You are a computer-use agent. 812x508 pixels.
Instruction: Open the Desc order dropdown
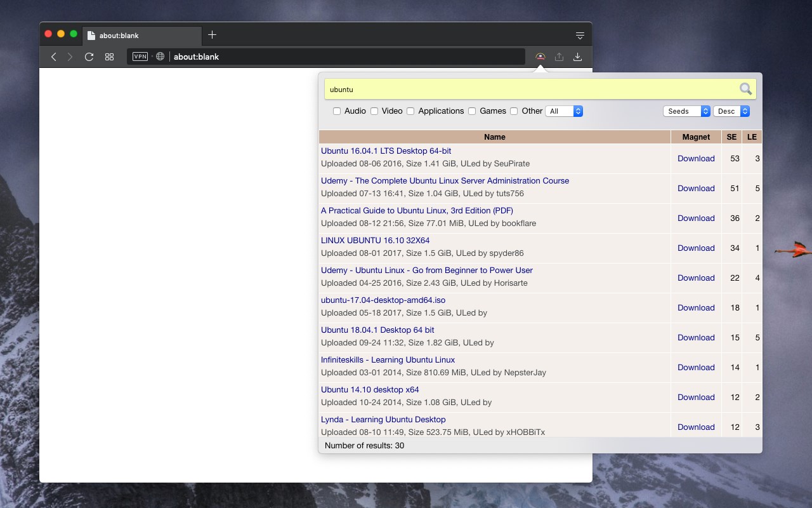click(x=732, y=111)
